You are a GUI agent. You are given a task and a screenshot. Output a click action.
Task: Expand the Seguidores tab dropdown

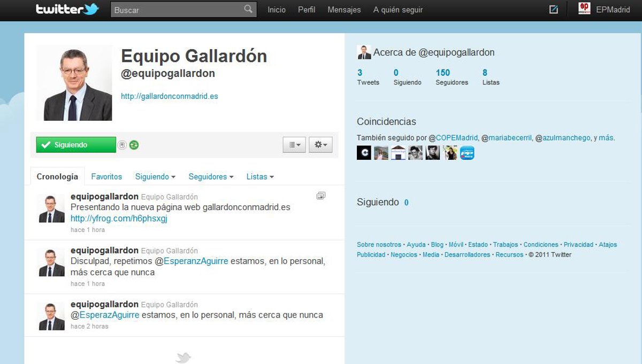click(211, 176)
